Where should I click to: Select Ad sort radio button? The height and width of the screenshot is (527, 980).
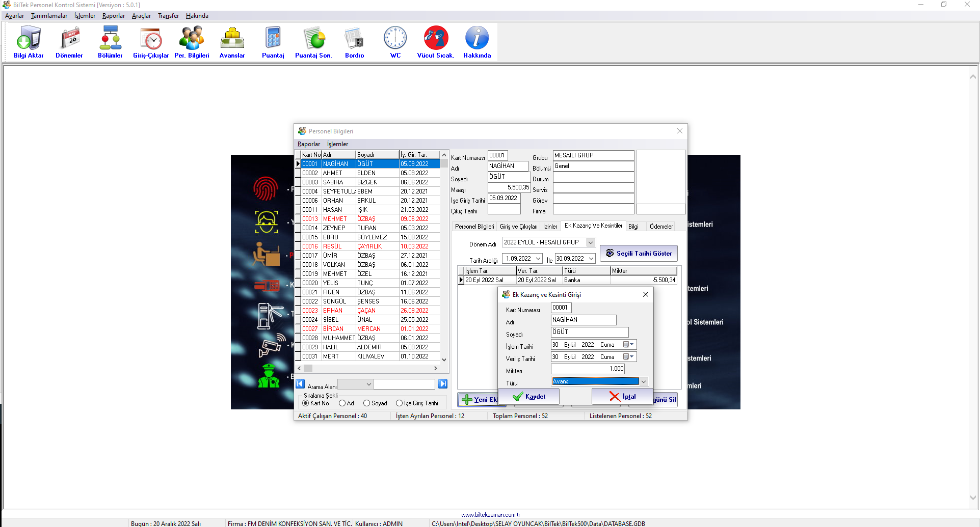coord(342,403)
